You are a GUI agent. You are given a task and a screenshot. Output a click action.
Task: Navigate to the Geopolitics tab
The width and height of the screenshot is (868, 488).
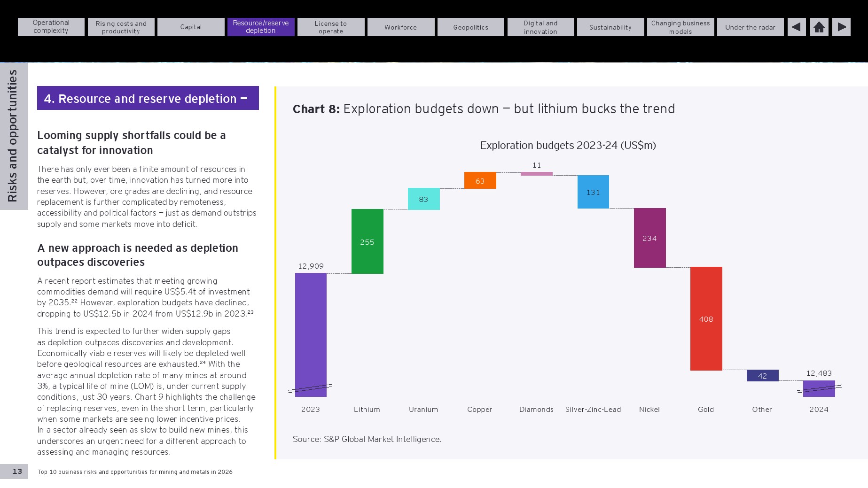pos(471,27)
